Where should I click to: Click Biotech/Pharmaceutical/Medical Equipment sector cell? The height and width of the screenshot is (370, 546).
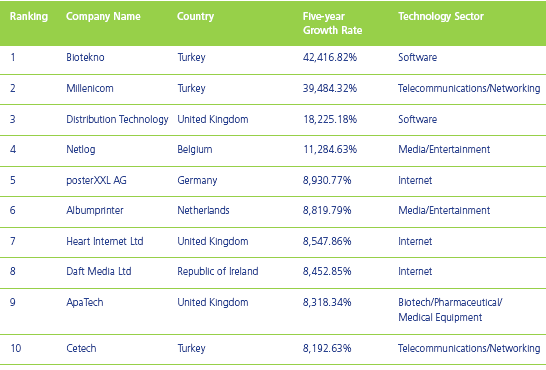(x=450, y=310)
